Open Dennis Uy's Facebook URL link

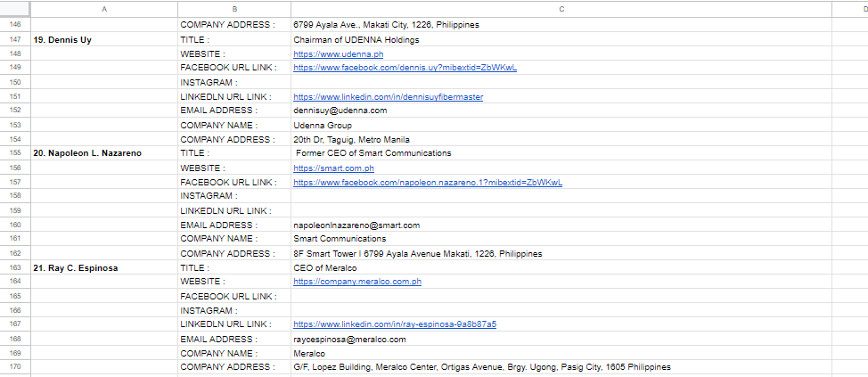pos(405,68)
